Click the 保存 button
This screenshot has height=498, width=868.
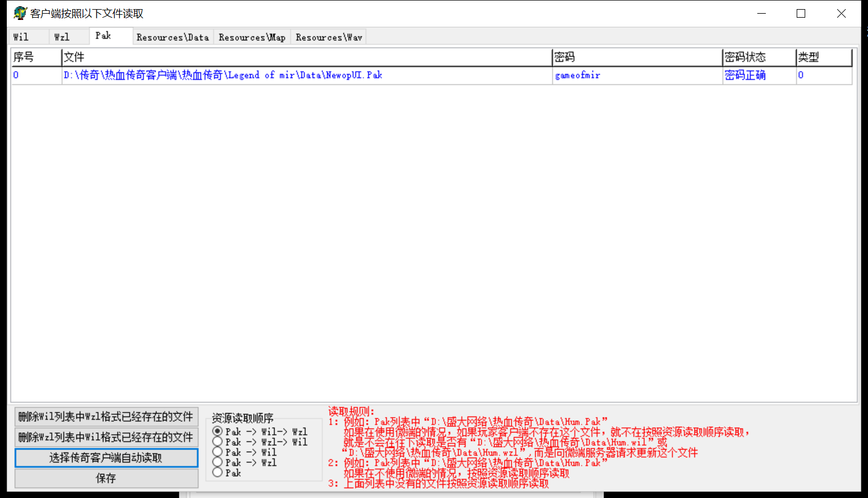106,478
